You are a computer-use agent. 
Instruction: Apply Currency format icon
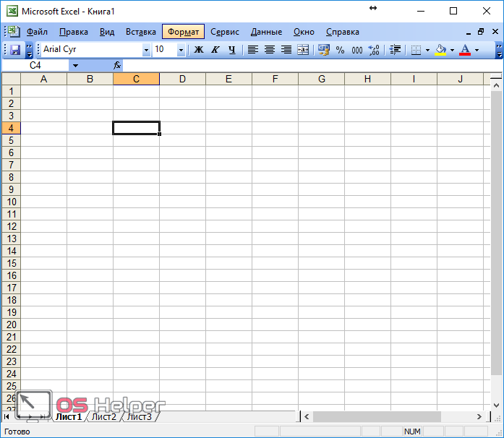coord(324,50)
